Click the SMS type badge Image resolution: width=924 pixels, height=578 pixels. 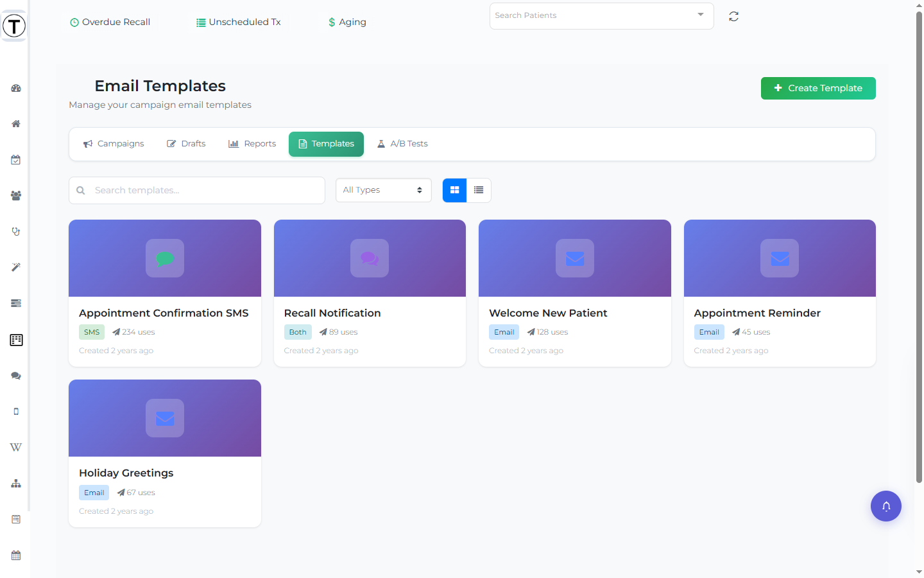click(x=92, y=332)
